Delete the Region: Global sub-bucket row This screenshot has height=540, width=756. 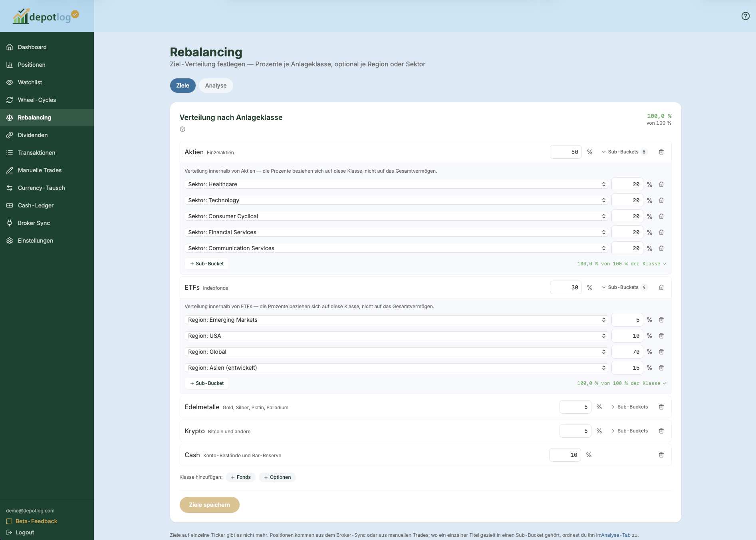coord(661,352)
